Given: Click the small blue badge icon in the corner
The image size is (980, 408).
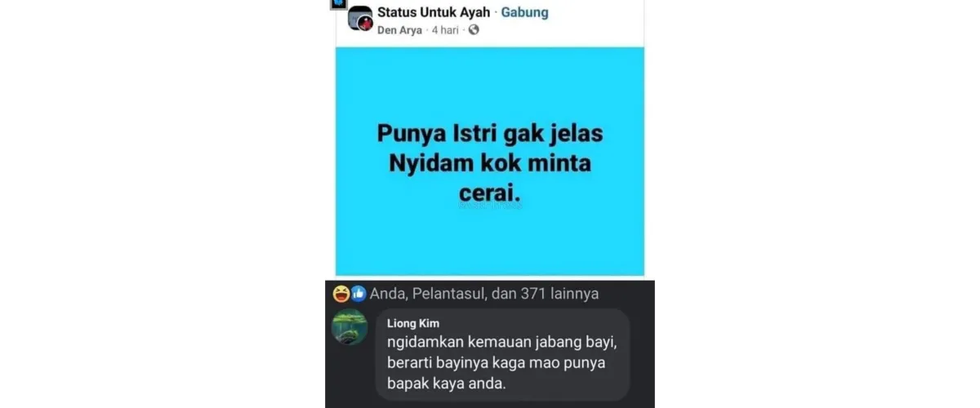Looking at the screenshot, I should [x=336, y=3].
